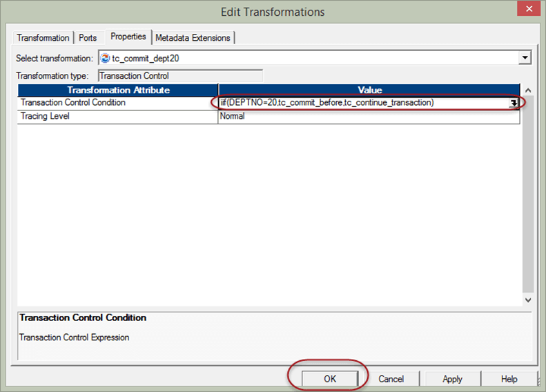Viewport: 546px width, 392px height.
Task: Expand the Select transformation dropdown
Action: pos(525,59)
